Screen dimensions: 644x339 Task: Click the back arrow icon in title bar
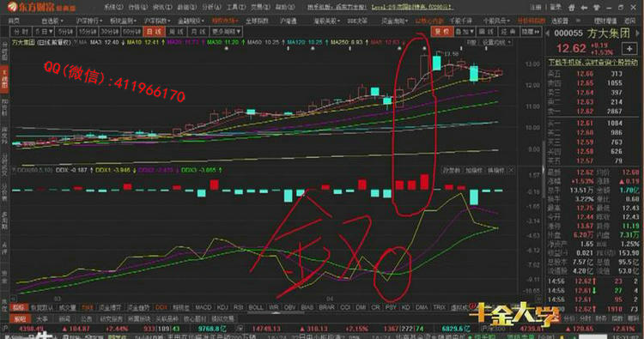point(584,7)
